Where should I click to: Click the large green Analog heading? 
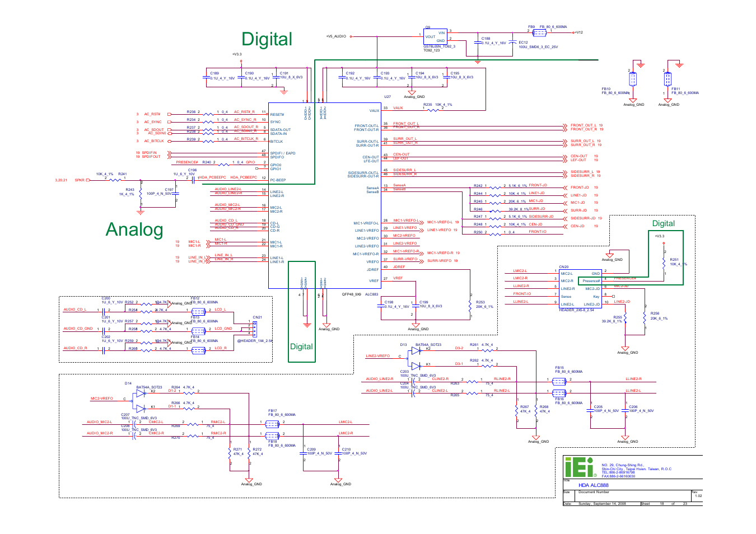[x=134, y=229]
